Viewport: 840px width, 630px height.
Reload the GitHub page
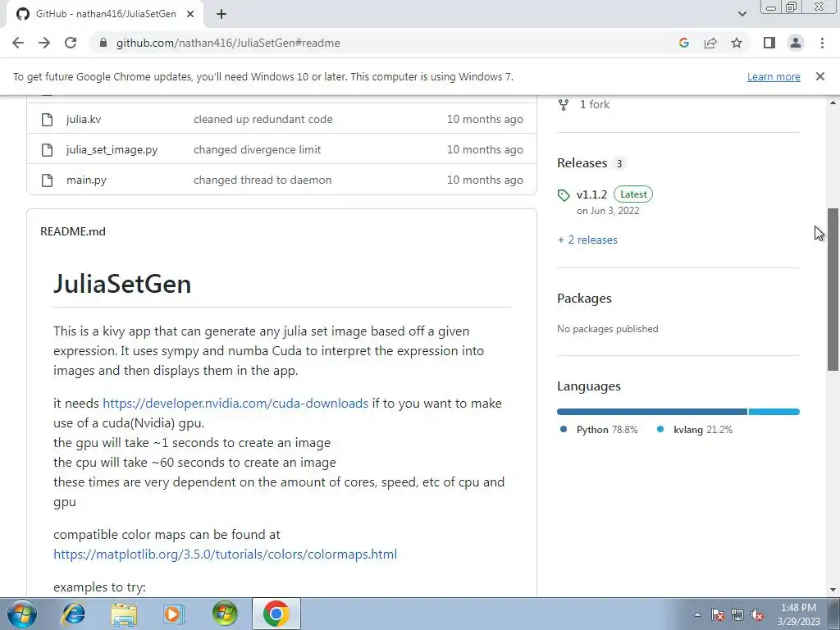point(71,43)
